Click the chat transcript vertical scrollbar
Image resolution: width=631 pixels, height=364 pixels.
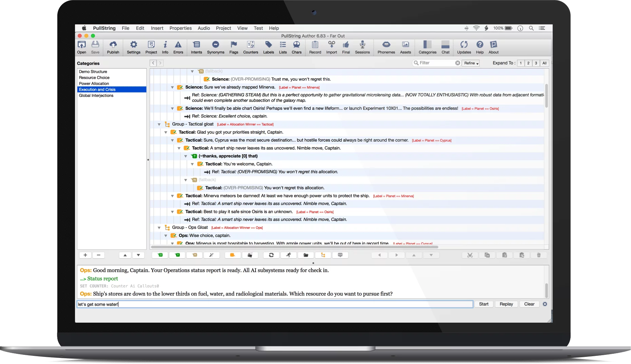[x=547, y=290]
